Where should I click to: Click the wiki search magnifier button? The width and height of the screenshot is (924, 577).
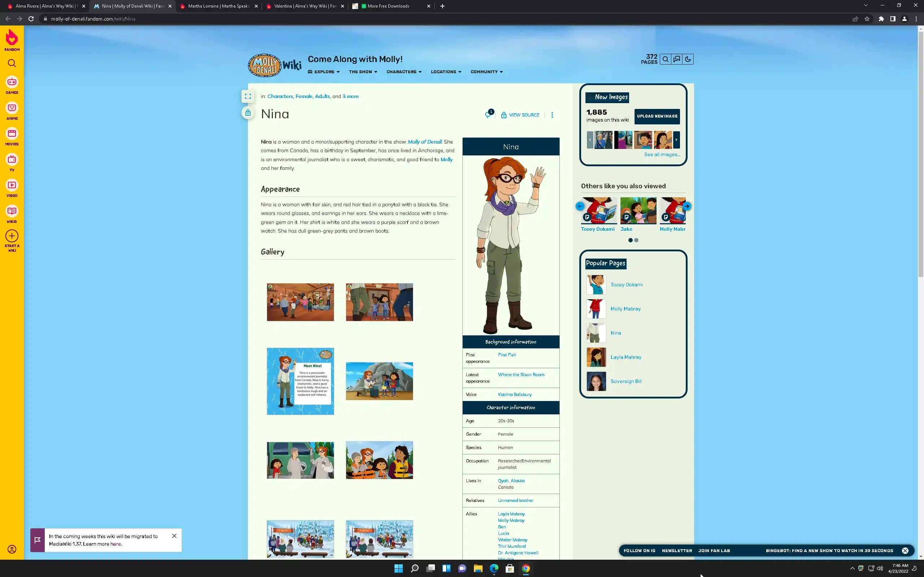(665, 59)
